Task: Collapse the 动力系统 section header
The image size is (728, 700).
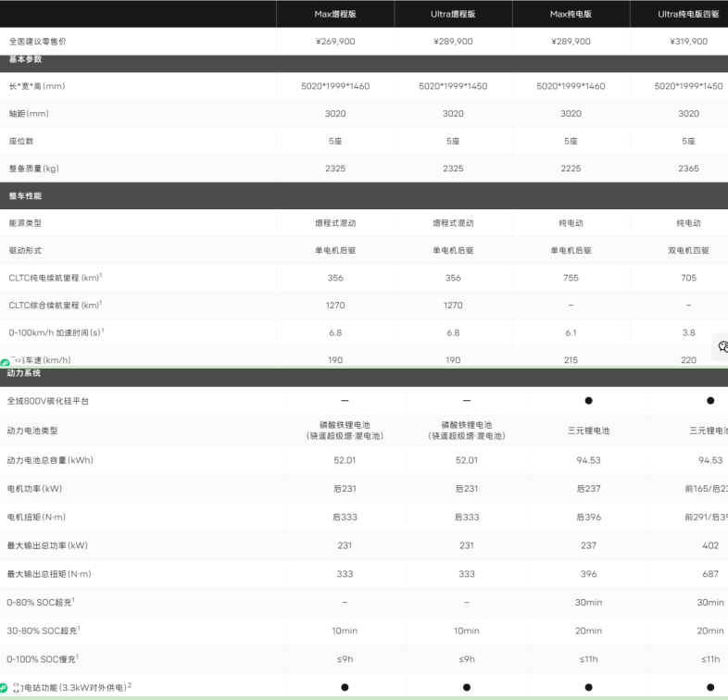Action: click(26, 373)
